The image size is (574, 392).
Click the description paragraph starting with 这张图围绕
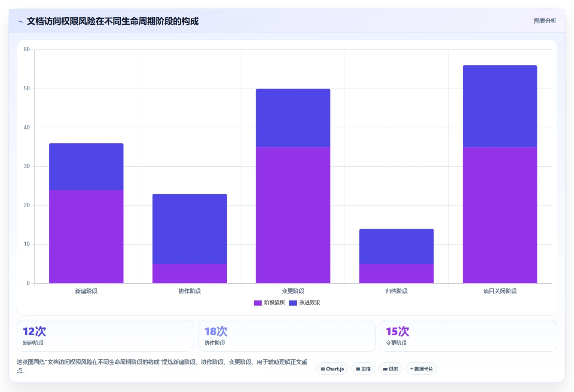pyautogui.click(x=162, y=366)
